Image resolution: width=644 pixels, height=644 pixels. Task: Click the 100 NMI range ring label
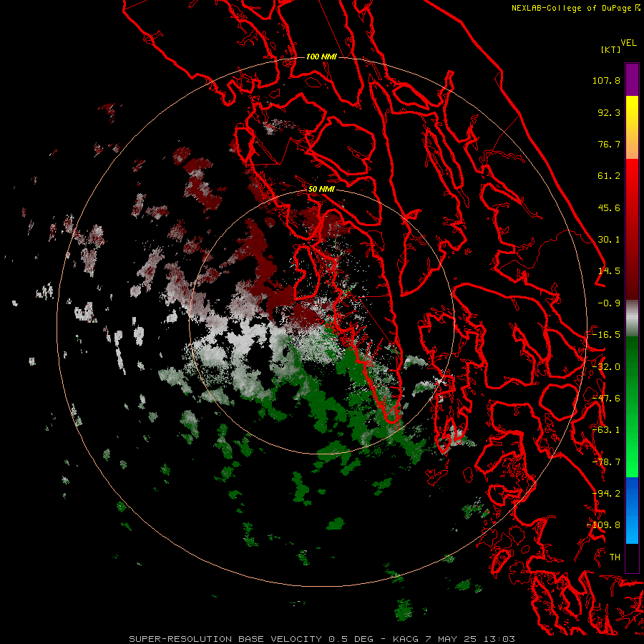point(321,57)
